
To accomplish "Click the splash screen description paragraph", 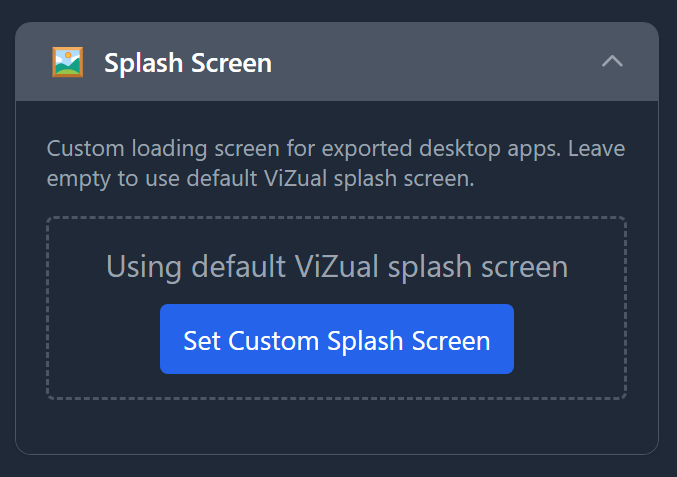I will pos(336,164).
